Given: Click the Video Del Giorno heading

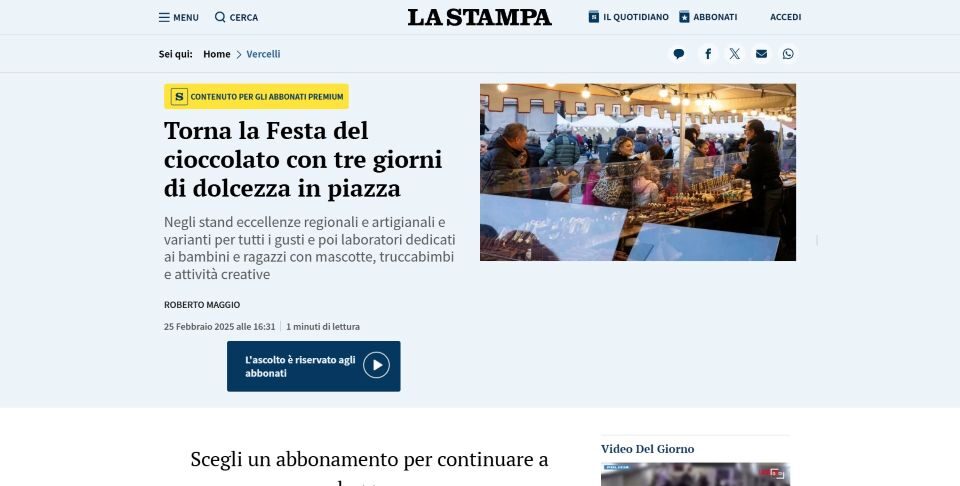Looking at the screenshot, I should [648, 449].
